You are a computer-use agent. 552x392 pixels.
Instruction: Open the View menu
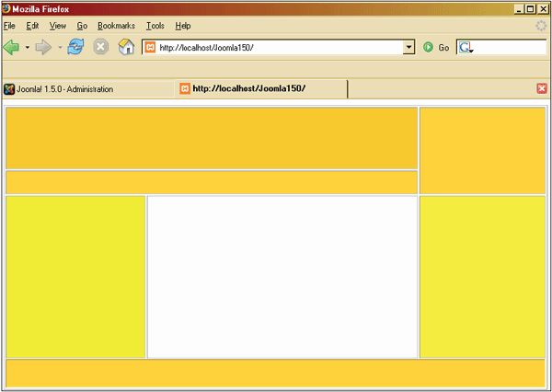58,26
